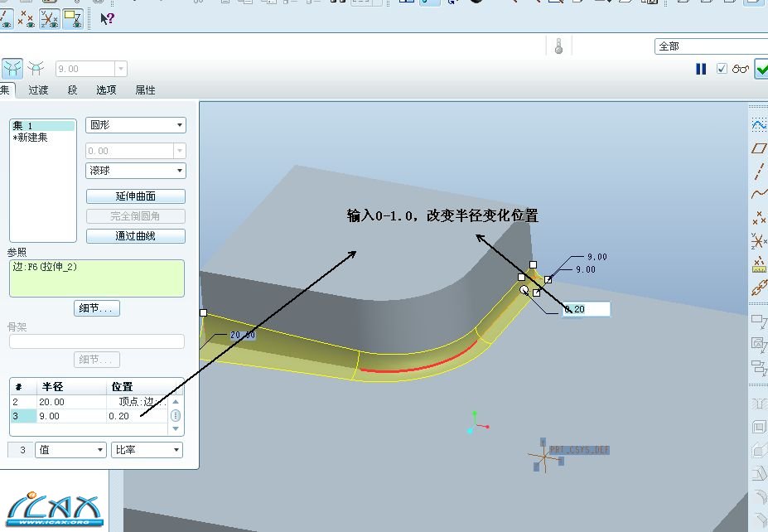Open the 圆形 cross-section shape dropdown
Image resolution: width=768 pixels, height=532 pixels.
[136, 125]
